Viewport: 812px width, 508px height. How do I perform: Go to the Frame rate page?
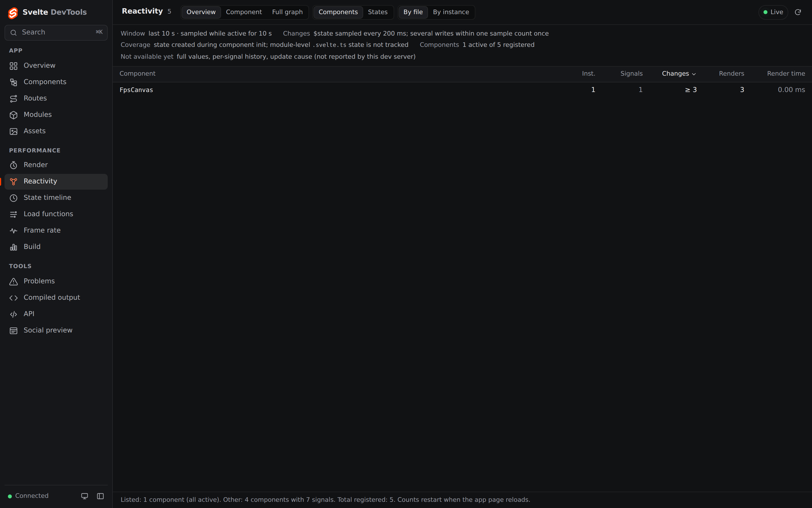point(56,231)
